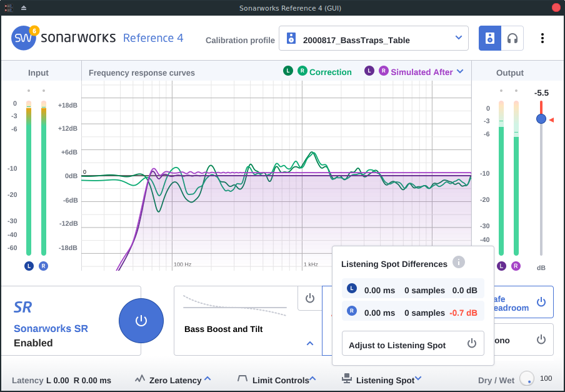Click R badge in Listening Spot Differences
Screen dimensions: 565x392
352,311
